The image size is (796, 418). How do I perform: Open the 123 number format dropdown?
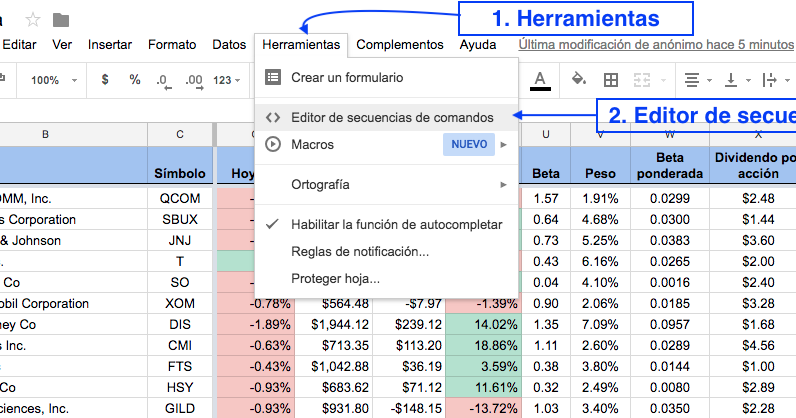(x=226, y=80)
